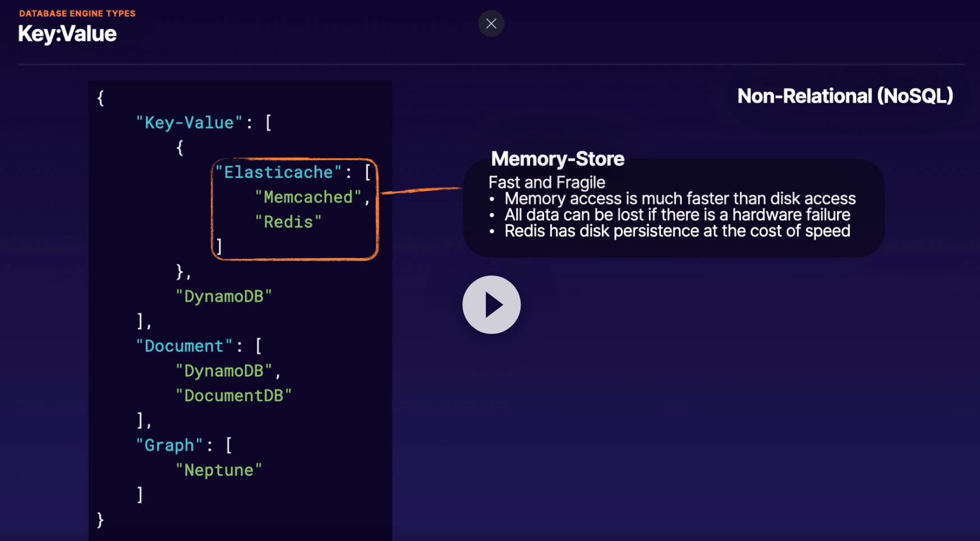Screen dimensions: 980x541
Task: Click the "Memcached" string in code
Action: pyautogui.click(x=308, y=197)
